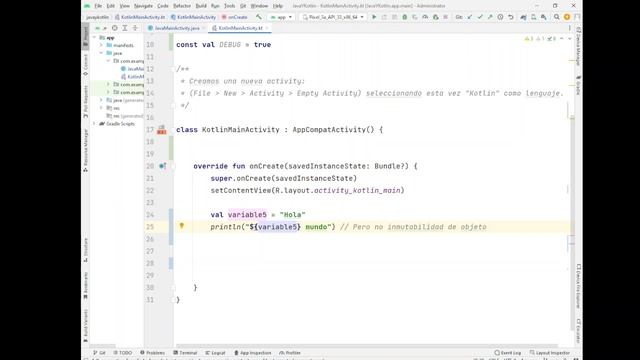Click the override gutter icon on line 20
The image size is (640, 360).
[x=162, y=166]
